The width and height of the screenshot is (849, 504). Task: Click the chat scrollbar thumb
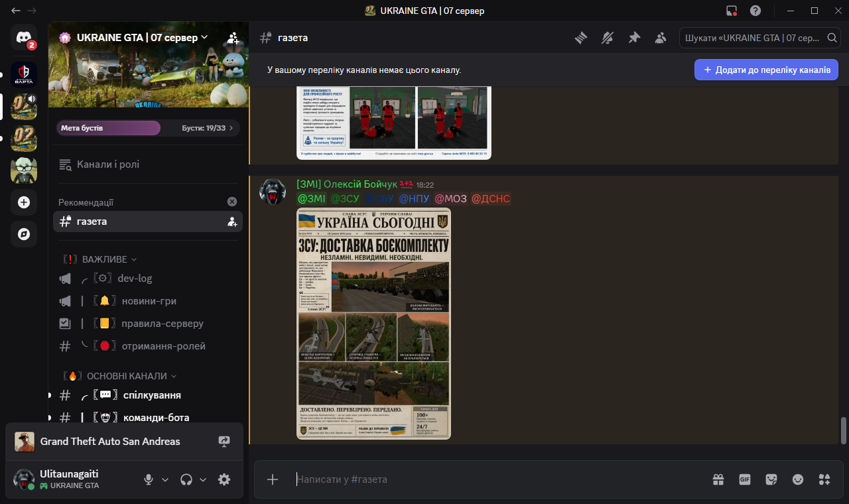point(844,431)
